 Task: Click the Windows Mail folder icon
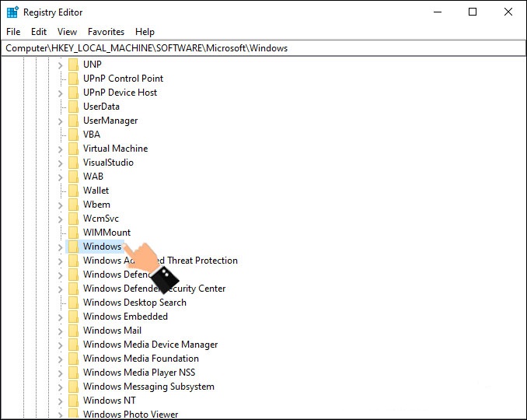pyautogui.click(x=73, y=331)
